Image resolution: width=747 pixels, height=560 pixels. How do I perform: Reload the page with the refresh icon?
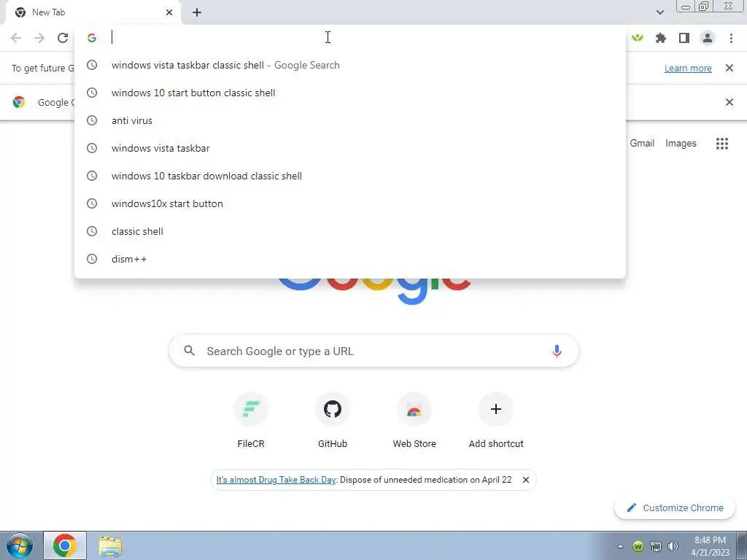[x=63, y=38]
